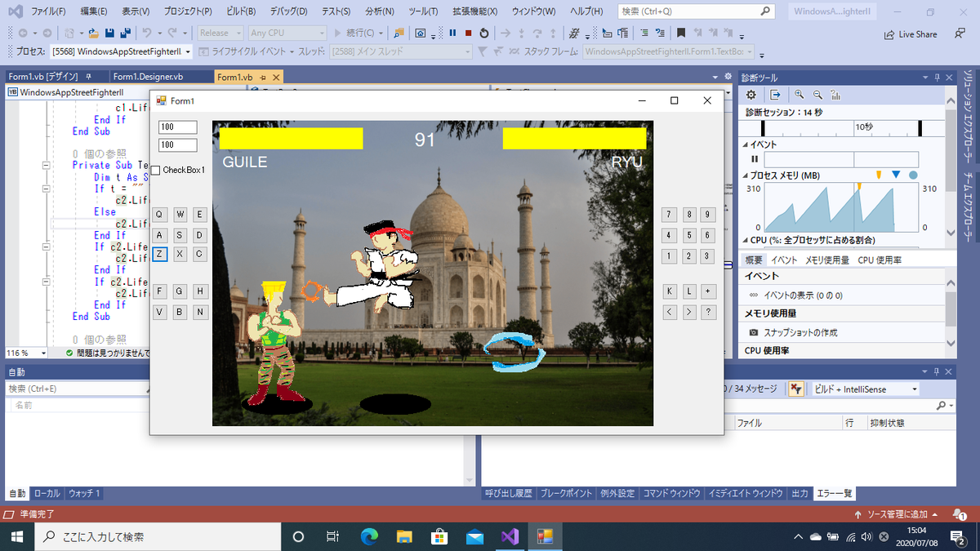This screenshot has height=551, width=980.
Task: Click the snapshot camera icon
Action: coord(753,333)
